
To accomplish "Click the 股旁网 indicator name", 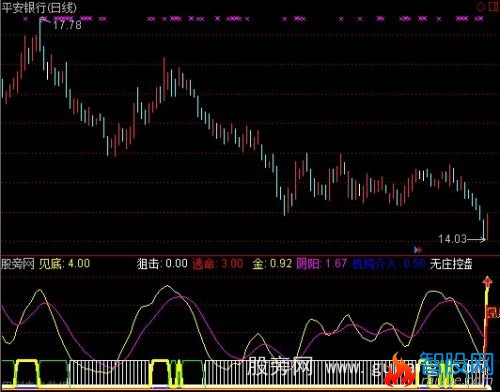I will pos(18,264).
